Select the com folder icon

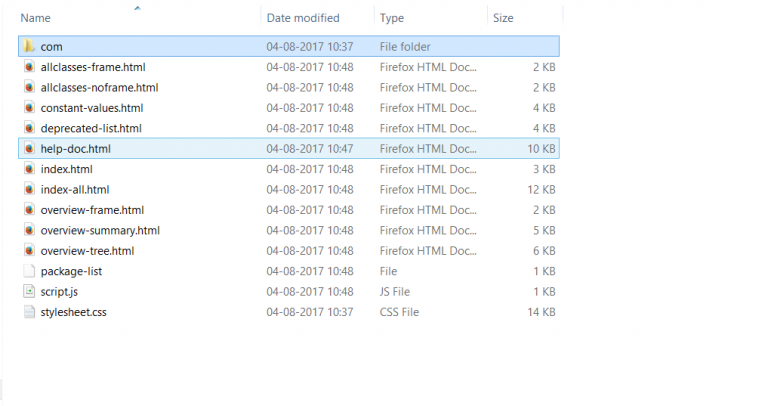coord(29,47)
